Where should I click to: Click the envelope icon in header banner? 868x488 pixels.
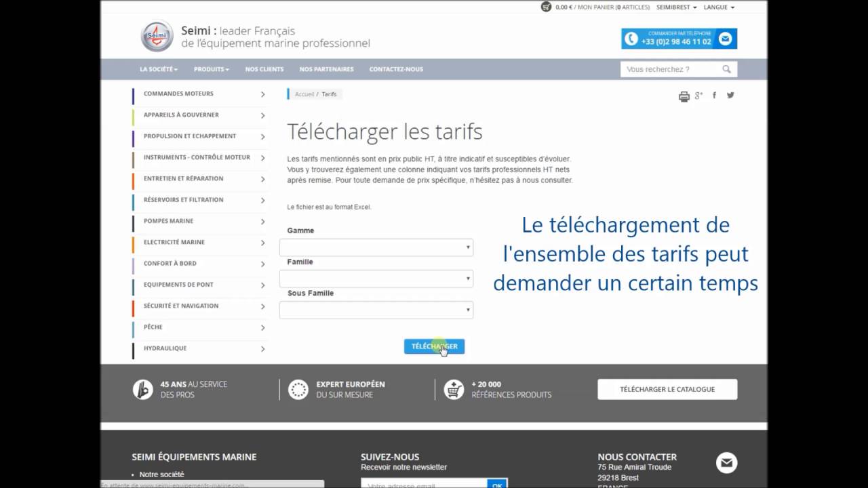(725, 39)
